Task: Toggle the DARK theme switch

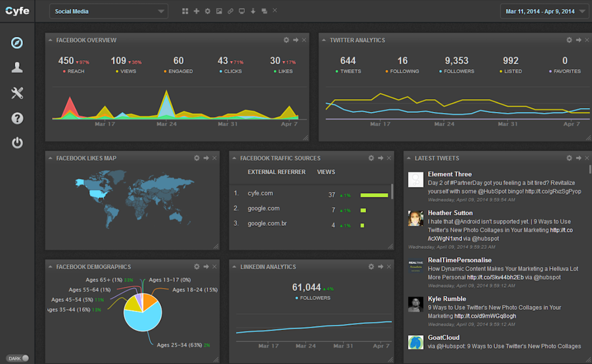Action: 18,357
